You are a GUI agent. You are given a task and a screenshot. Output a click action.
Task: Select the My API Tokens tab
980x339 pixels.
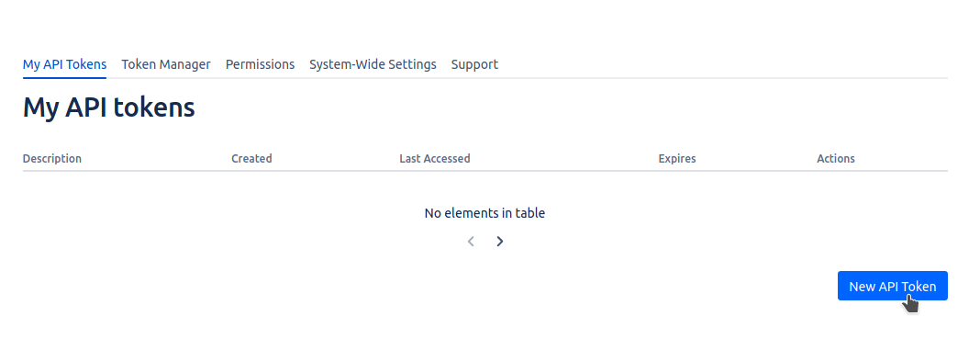click(x=64, y=64)
